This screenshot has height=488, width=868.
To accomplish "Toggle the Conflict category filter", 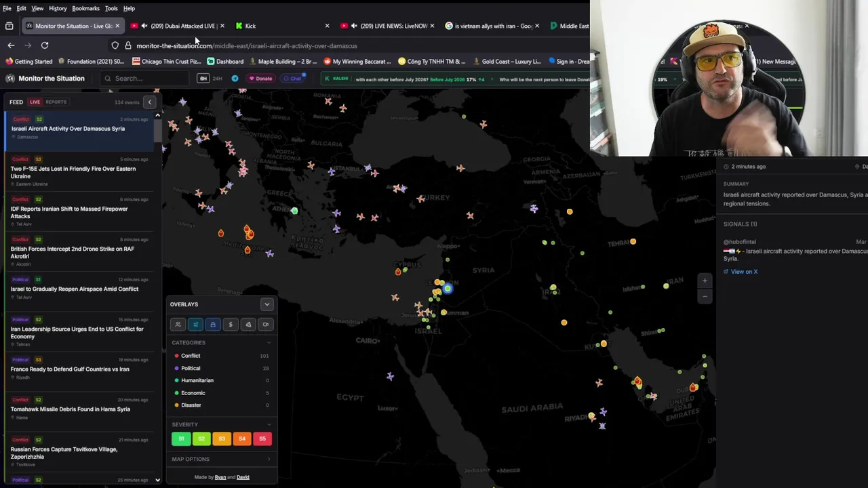I will click(222, 356).
